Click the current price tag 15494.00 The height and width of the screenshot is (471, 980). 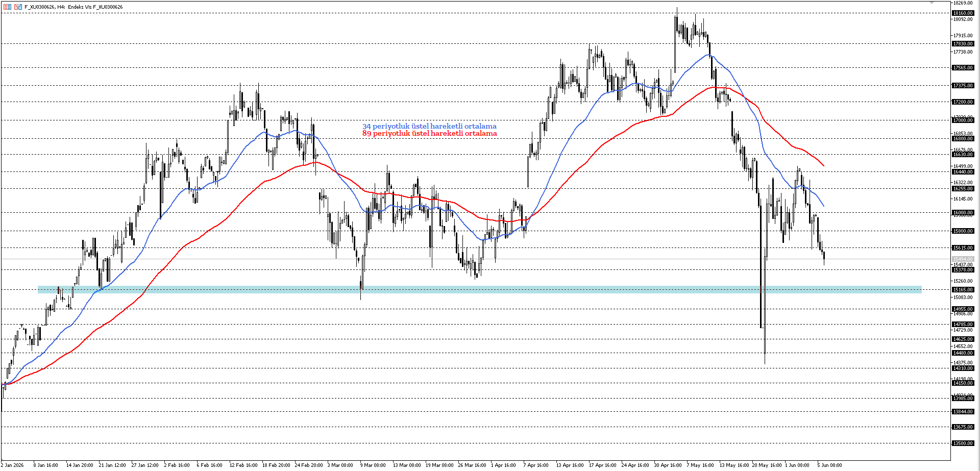[963, 259]
